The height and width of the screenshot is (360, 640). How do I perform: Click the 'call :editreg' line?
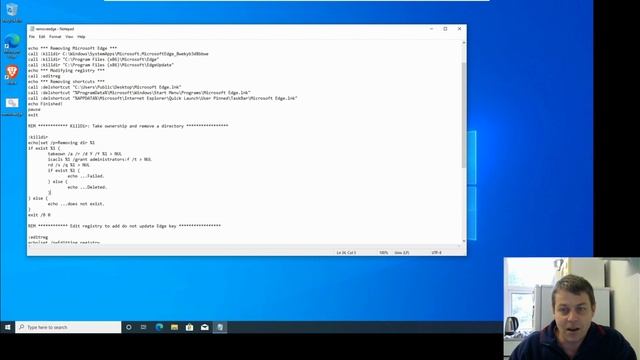click(44, 76)
